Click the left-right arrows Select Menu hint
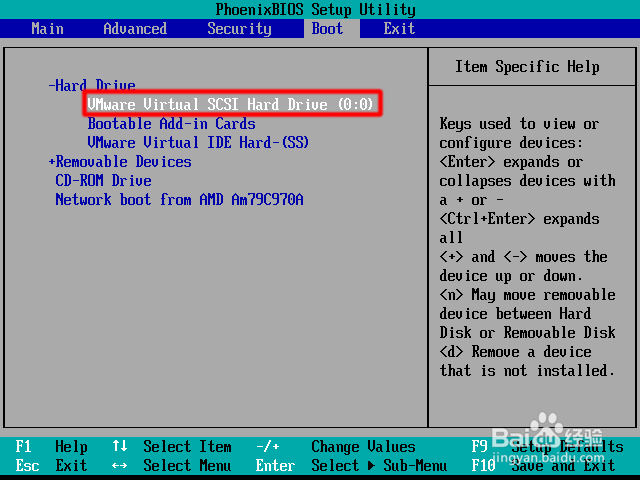Image resolution: width=640 pixels, height=480 pixels. pos(171,465)
